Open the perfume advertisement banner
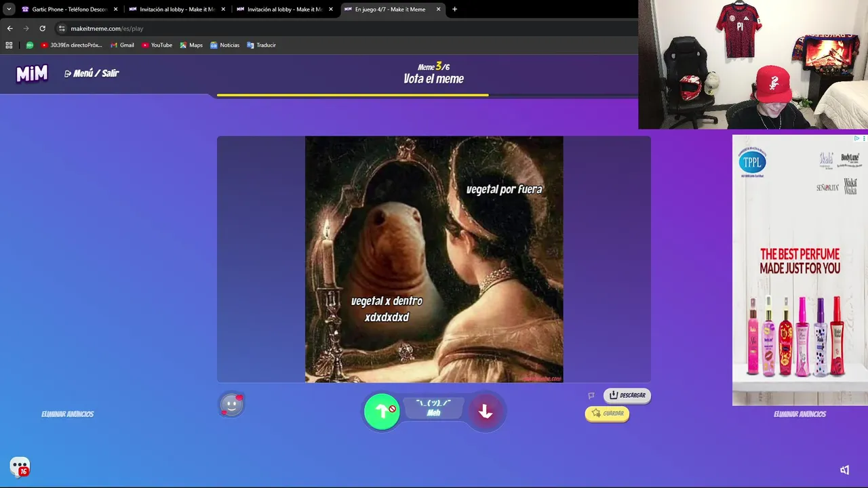This screenshot has width=868, height=488. pyautogui.click(x=800, y=270)
